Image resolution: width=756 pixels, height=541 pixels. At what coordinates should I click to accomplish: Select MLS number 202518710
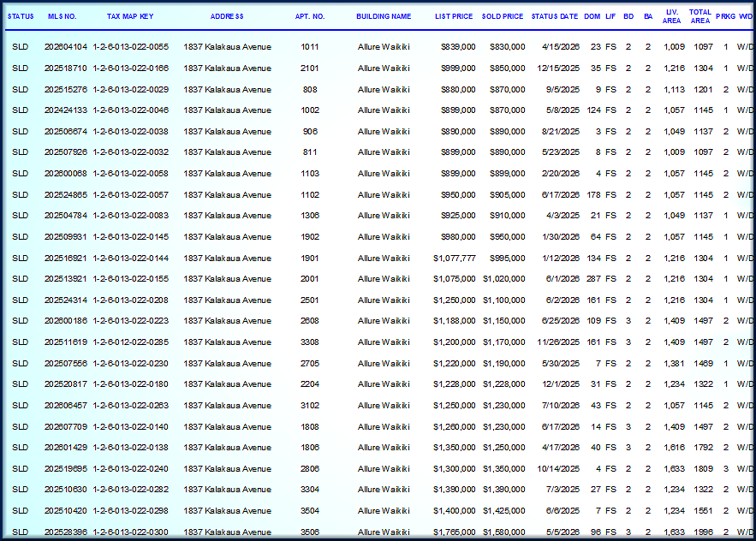click(x=66, y=68)
